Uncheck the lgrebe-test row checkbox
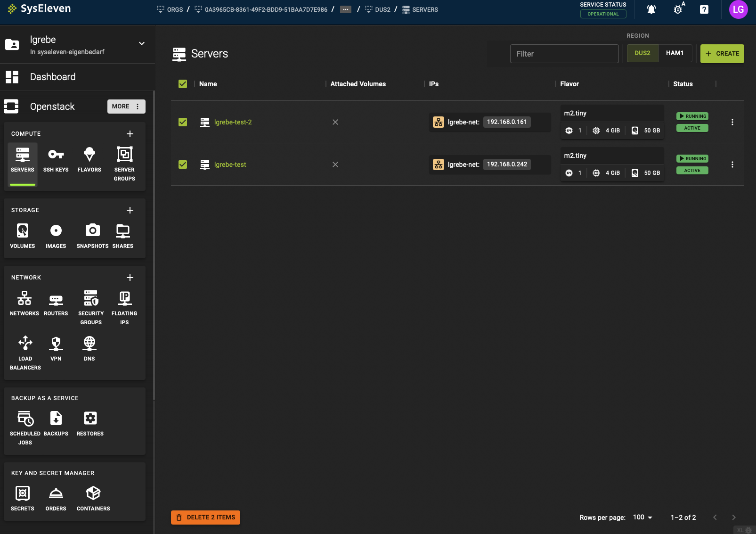Image resolution: width=756 pixels, height=534 pixels. tap(183, 164)
